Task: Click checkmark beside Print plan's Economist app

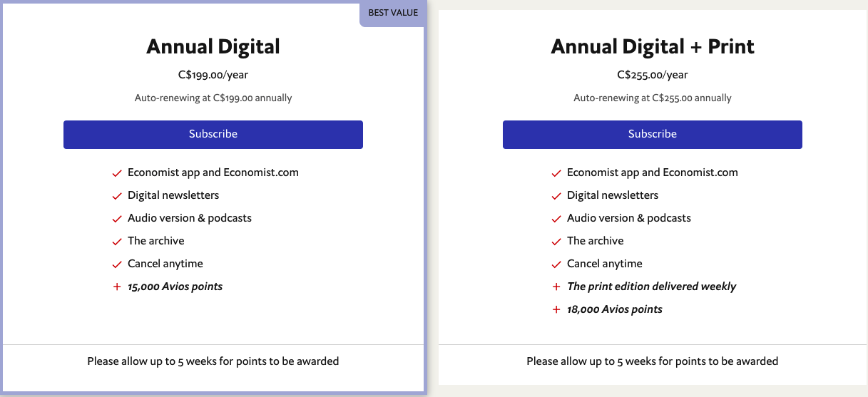Action: (556, 173)
